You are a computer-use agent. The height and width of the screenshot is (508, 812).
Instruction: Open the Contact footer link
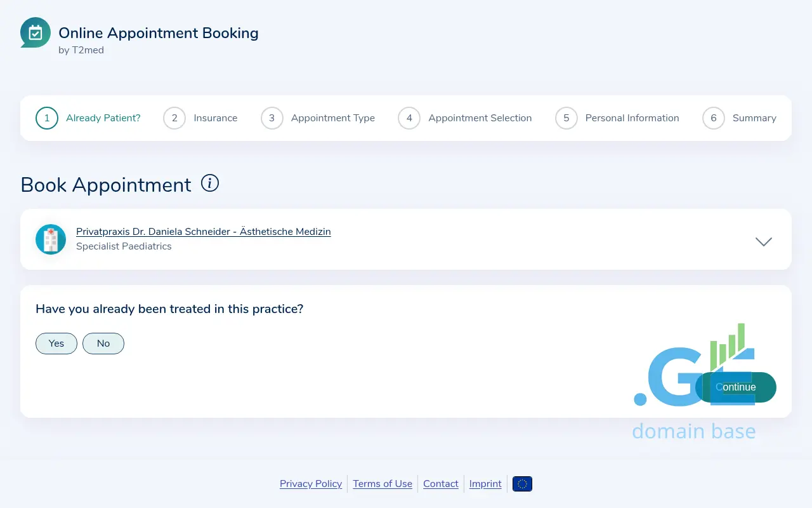(x=440, y=484)
